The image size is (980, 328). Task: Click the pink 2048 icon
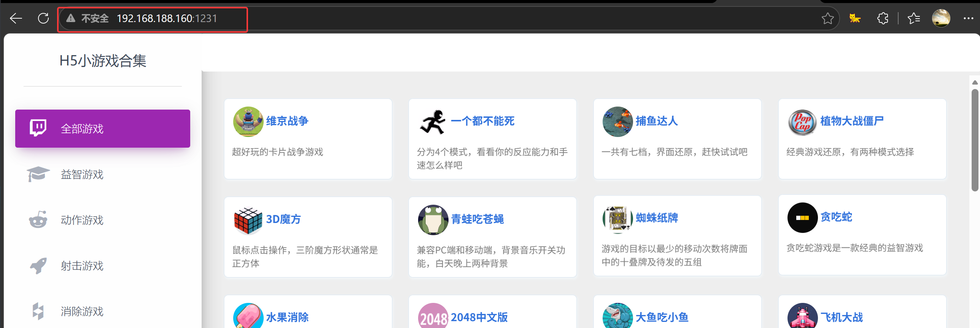point(433,316)
